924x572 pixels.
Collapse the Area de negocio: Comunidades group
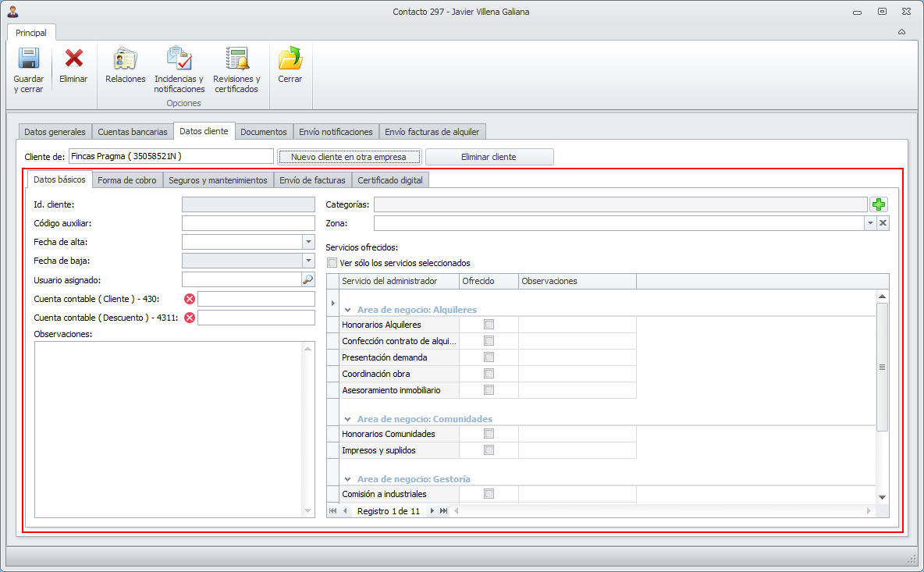tap(347, 419)
